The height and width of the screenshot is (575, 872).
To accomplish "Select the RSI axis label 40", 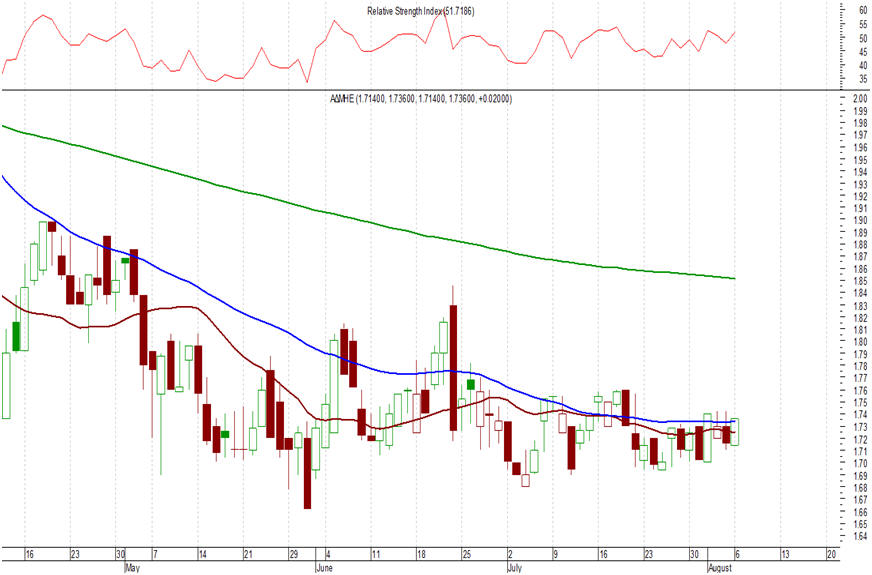I will pyautogui.click(x=863, y=66).
